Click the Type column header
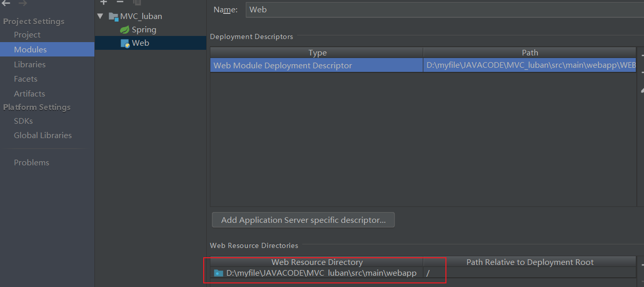 pos(317,53)
